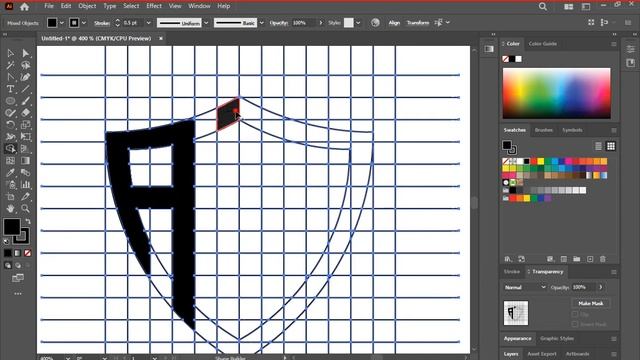Select the Zoom tool

(x=25, y=209)
